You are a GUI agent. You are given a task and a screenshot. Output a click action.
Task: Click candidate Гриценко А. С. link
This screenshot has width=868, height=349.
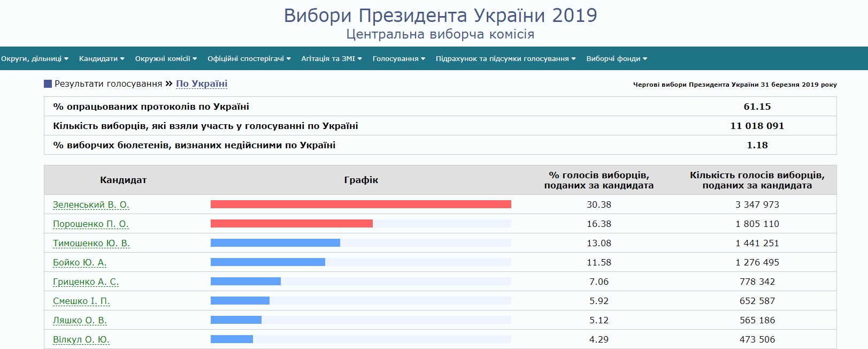pyautogui.click(x=86, y=282)
